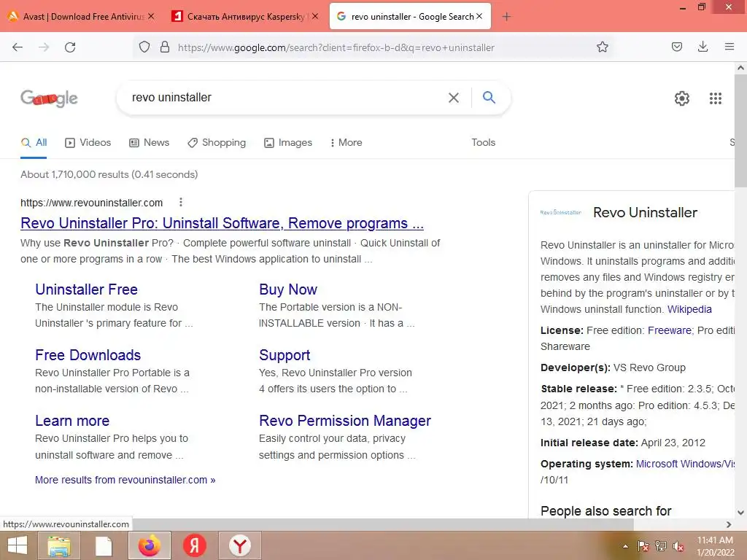The width and height of the screenshot is (747, 560).
Task: Show site security info via padlock icon
Action: pos(165,47)
